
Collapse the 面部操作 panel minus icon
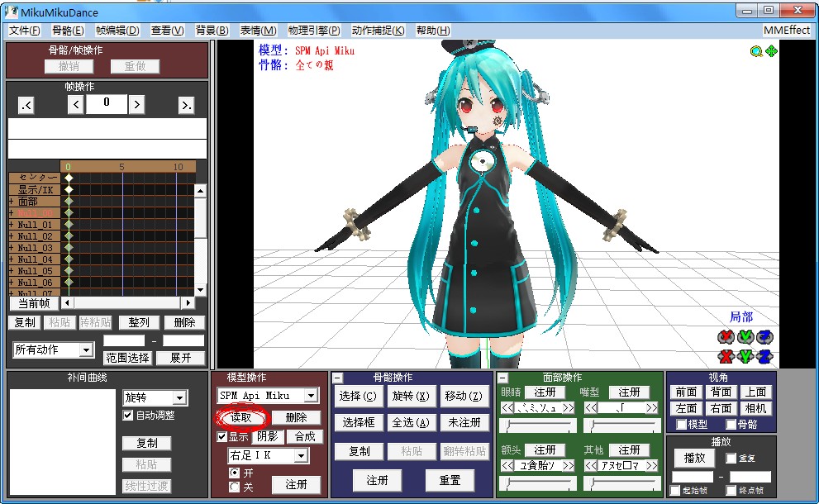[x=502, y=378]
